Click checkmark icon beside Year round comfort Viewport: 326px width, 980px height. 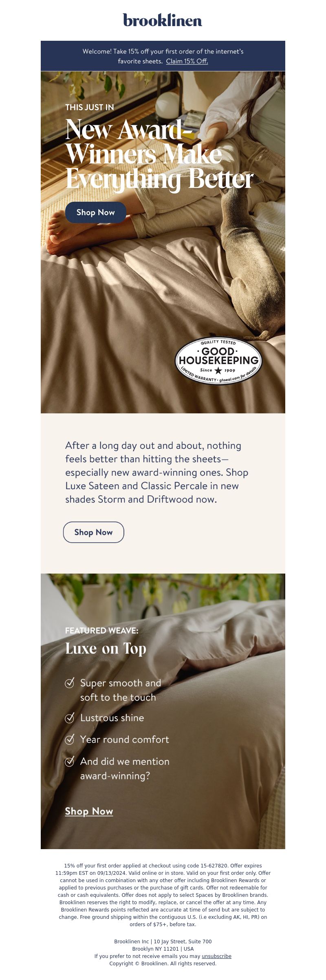point(70,739)
